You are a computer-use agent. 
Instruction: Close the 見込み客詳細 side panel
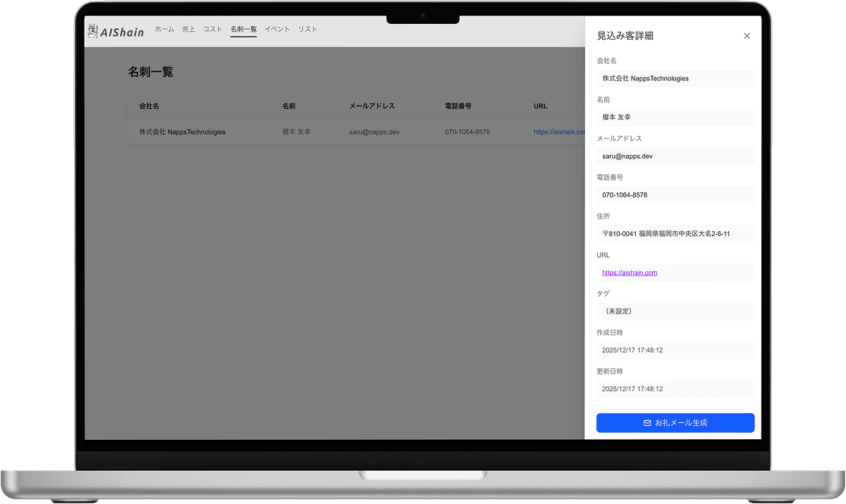(747, 35)
